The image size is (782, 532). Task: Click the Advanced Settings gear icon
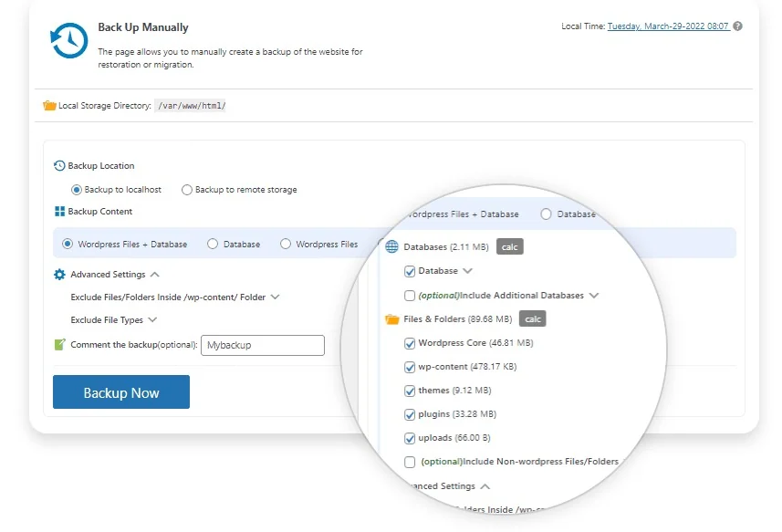click(x=59, y=275)
